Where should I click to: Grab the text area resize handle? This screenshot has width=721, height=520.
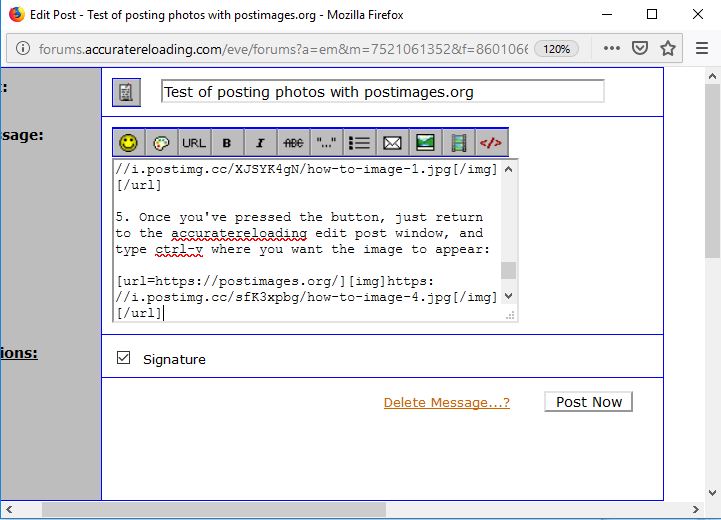pyautogui.click(x=510, y=315)
